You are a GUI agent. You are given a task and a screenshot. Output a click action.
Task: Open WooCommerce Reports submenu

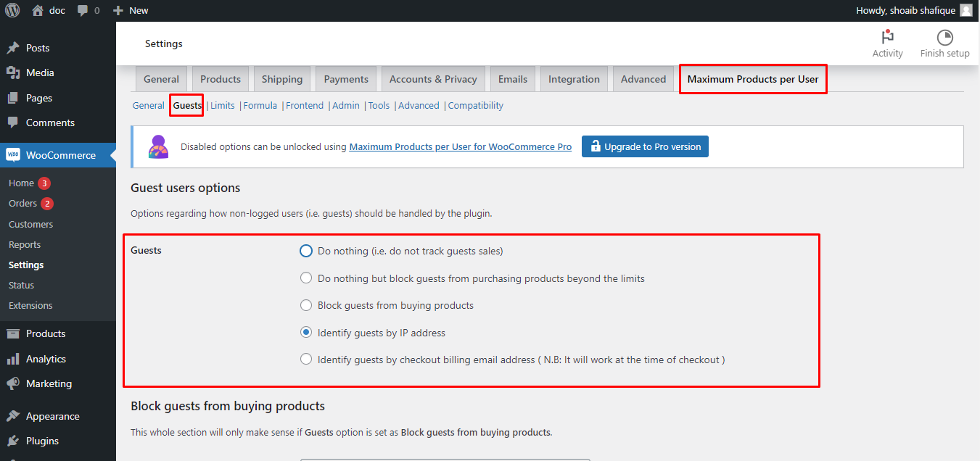25,244
